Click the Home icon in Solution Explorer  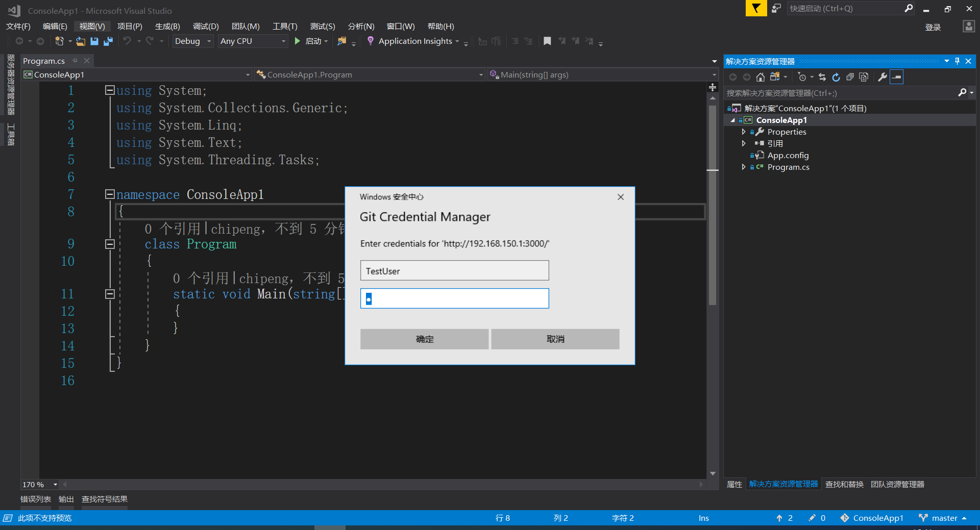(x=761, y=77)
